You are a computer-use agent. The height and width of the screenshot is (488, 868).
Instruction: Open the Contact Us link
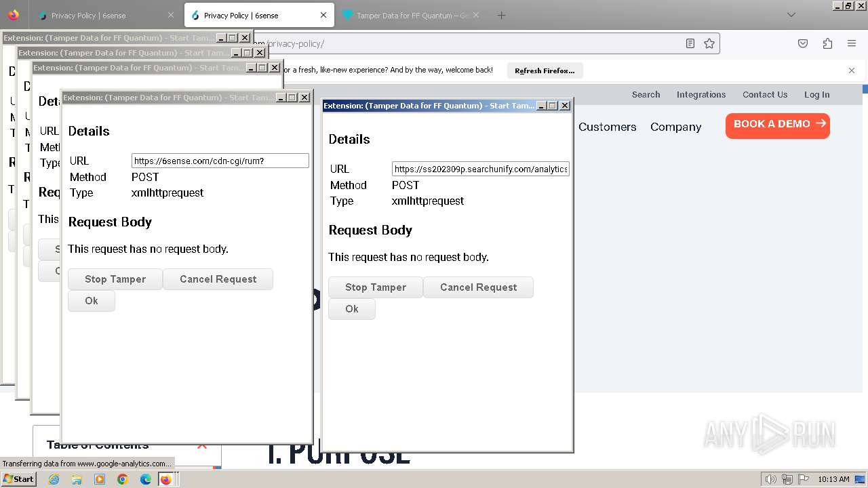(765, 94)
